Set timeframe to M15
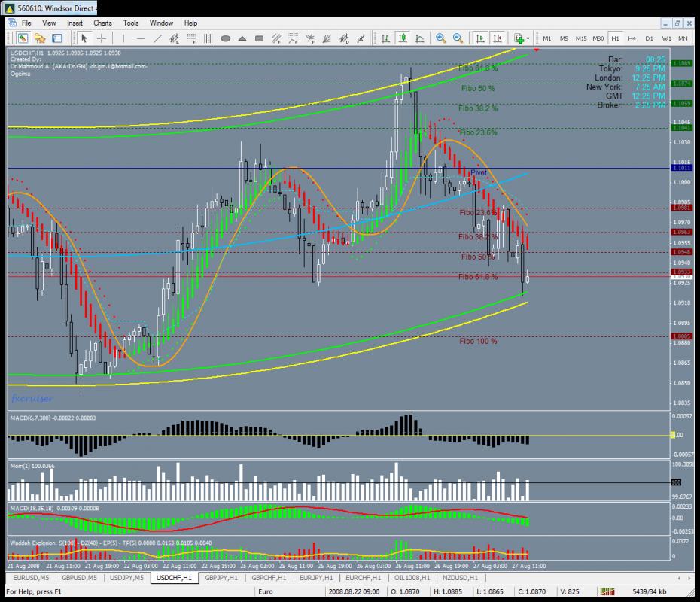The height and width of the screenshot is (602, 700). 581,38
